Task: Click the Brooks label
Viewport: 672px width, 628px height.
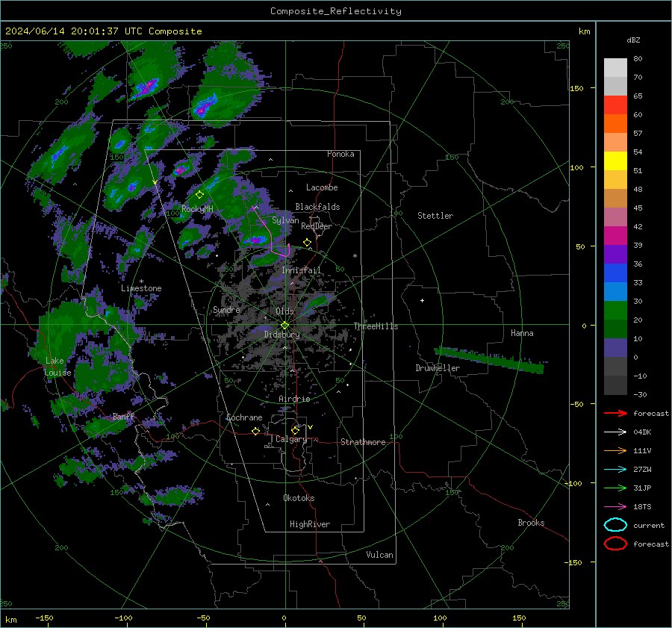Action: 531,523
